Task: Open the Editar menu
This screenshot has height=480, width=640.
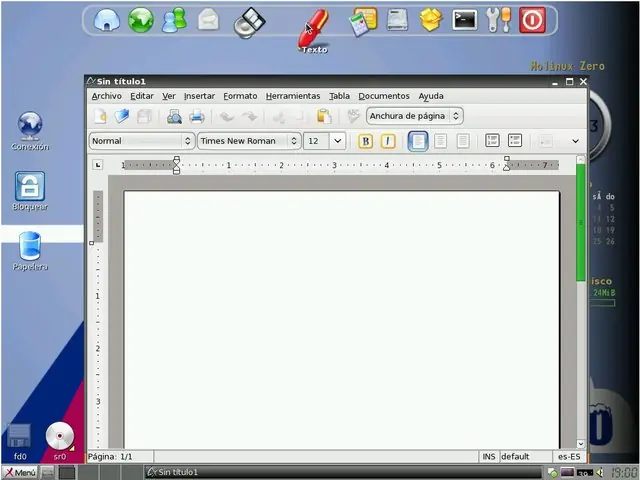Action: (x=142, y=96)
